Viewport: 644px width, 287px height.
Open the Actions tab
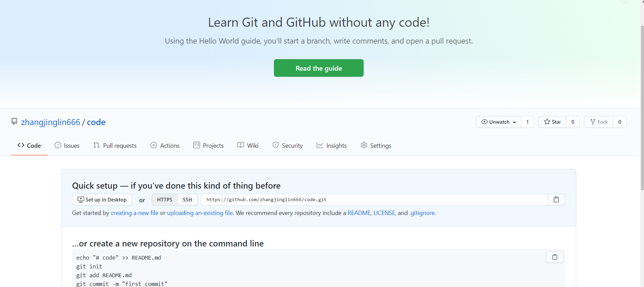click(165, 145)
